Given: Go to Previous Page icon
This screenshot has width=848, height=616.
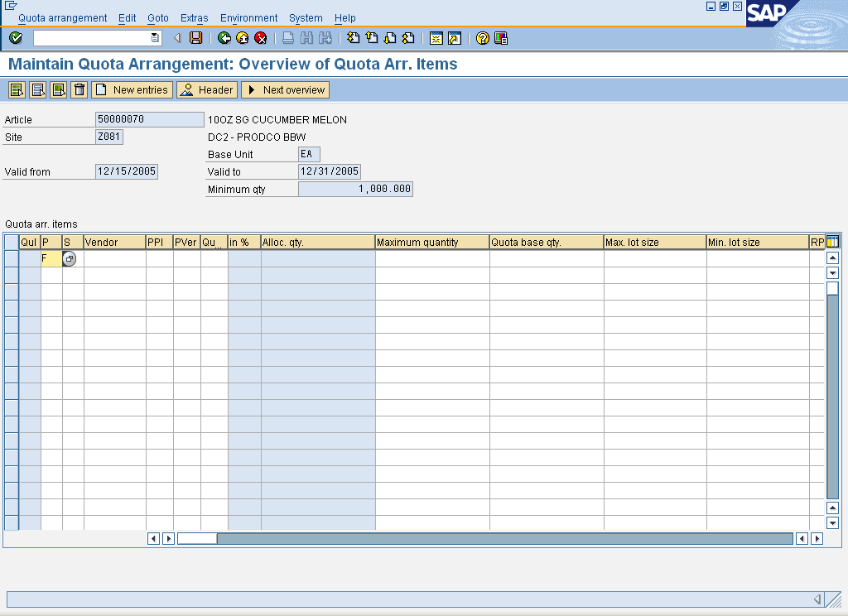Looking at the screenshot, I should (x=372, y=38).
